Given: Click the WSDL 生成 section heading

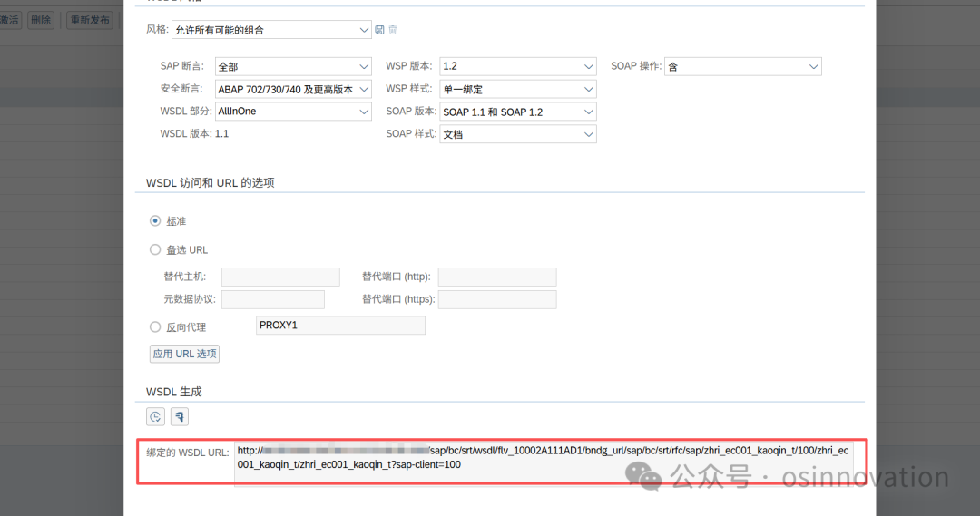Looking at the screenshot, I should [x=173, y=392].
